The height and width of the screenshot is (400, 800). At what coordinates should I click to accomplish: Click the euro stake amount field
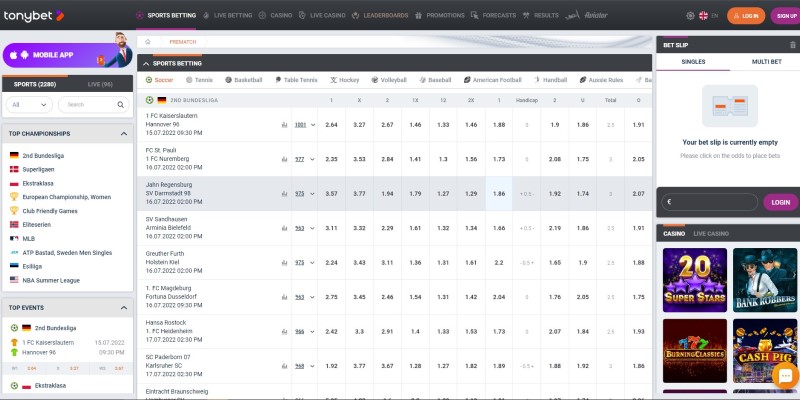click(x=710, y=202)
